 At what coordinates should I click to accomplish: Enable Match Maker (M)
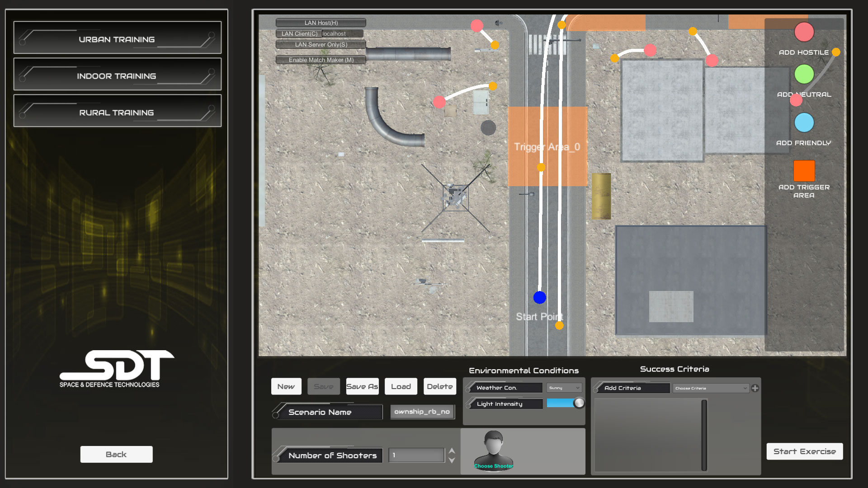pos(321,60)
